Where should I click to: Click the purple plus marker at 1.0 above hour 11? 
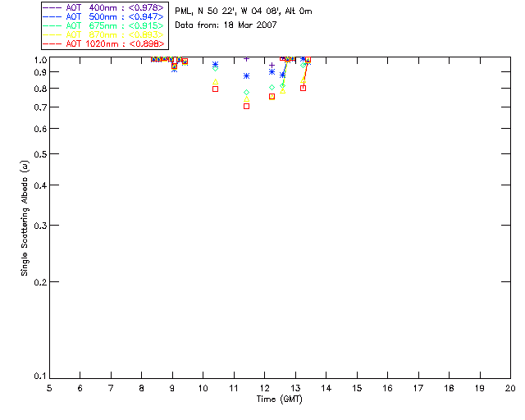point(246,59)
